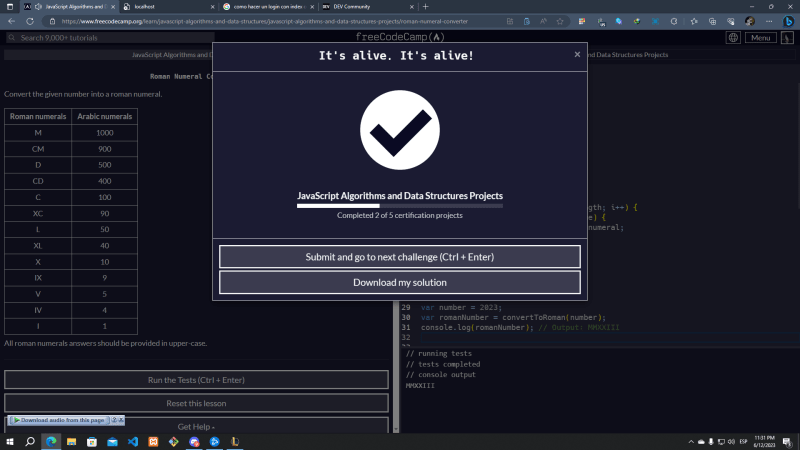Click ESP language indicator
This screenshot has width=800, height=450.
click(x=743, y=442)
